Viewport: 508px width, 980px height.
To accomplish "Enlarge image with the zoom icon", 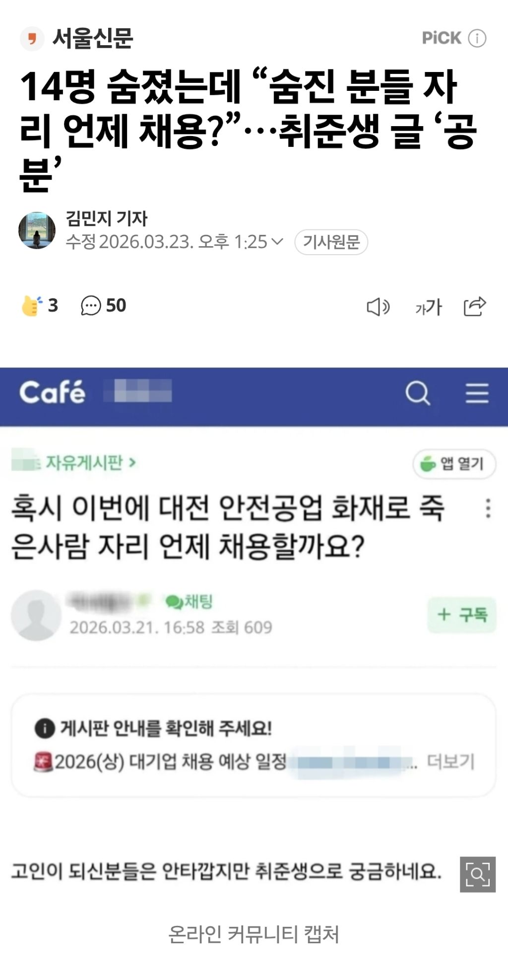I will click(x=477, y=874).
